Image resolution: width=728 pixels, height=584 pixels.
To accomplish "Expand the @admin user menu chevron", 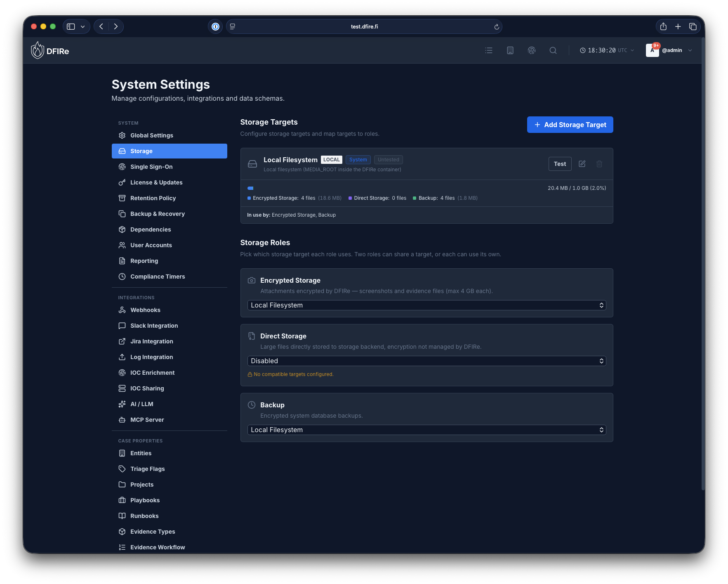I will click(690, 50).
